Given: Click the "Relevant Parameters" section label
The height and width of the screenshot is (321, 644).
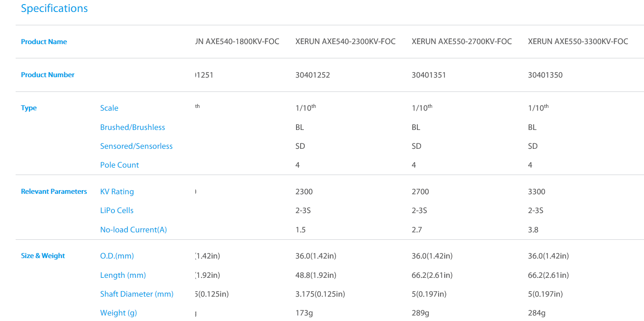Looking at the screenshot, I should point(54,191).
